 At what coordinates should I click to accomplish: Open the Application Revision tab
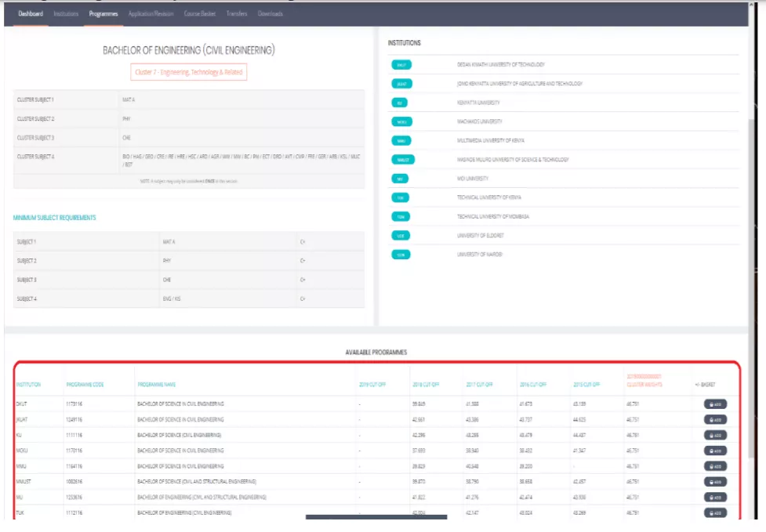point(151,14)
